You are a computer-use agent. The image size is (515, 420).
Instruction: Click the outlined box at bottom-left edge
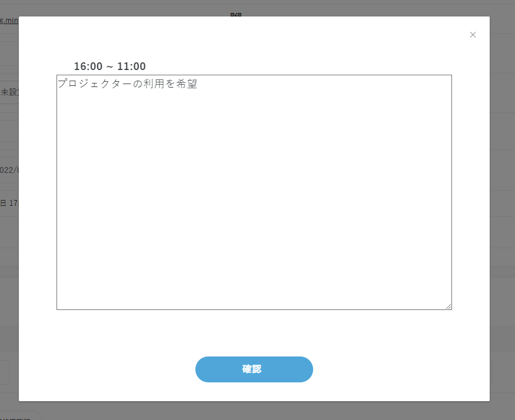tap(5, 372)
